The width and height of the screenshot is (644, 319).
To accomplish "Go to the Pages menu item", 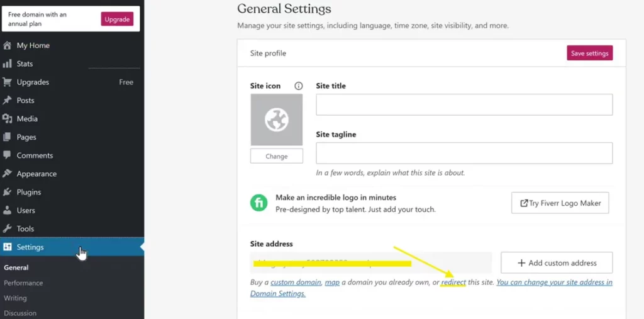I will [x=72, y=137].
